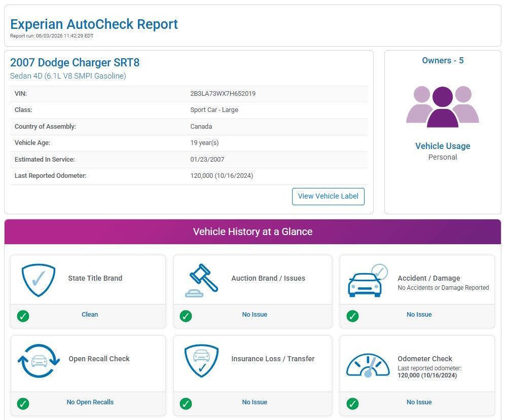Image resolution: width=505 pixels, height=420 pixels.
Task: Click the owners group people icon
Action: click(x=443, y=107)
